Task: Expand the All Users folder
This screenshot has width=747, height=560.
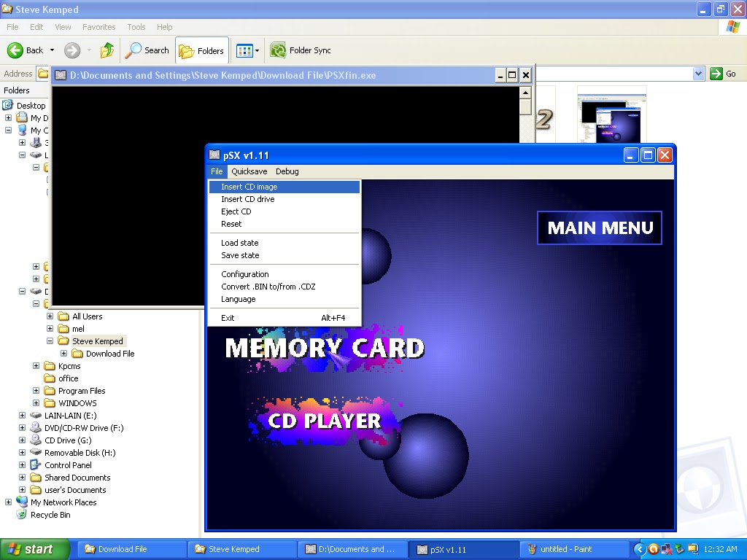Action: coord(50,316)
